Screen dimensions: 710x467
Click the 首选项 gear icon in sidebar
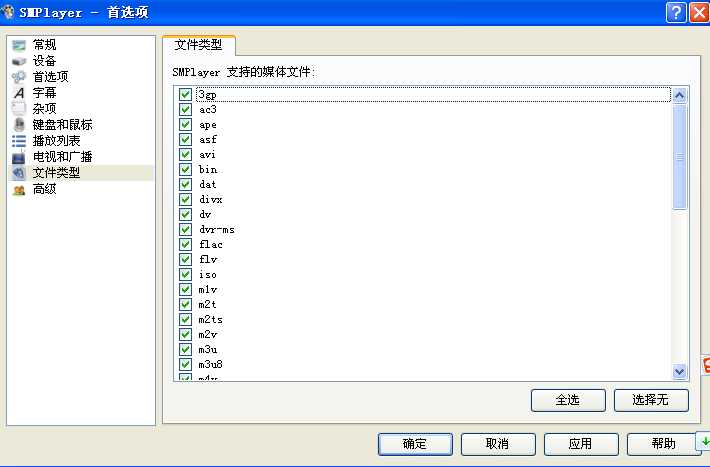tap(19, 77)
